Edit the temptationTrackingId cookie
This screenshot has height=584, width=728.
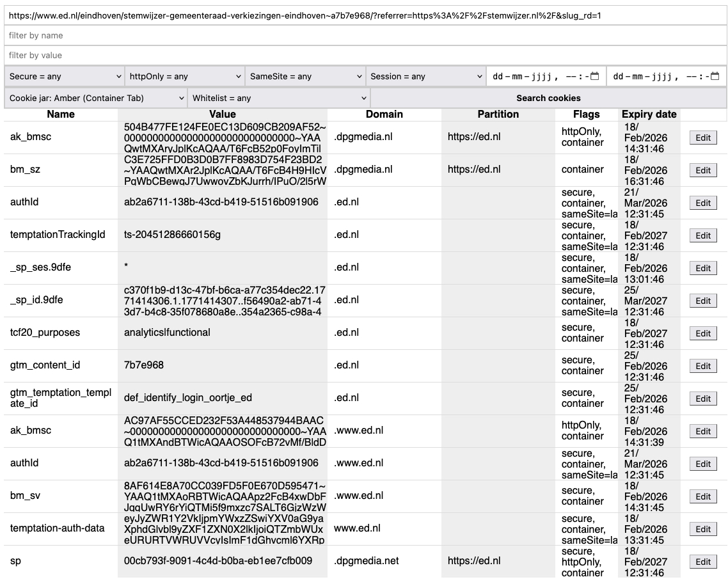pyautogui.click(x=703, y=235)
